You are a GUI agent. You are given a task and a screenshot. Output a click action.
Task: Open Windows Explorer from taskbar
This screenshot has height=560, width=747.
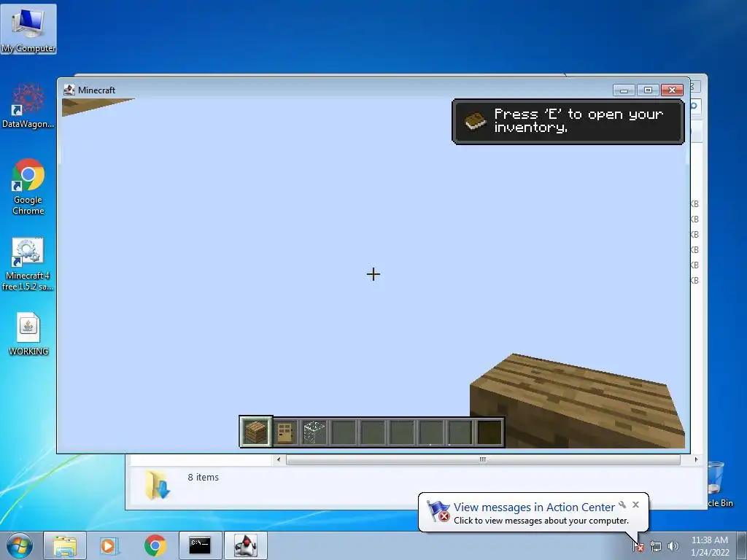coord(65,545)
